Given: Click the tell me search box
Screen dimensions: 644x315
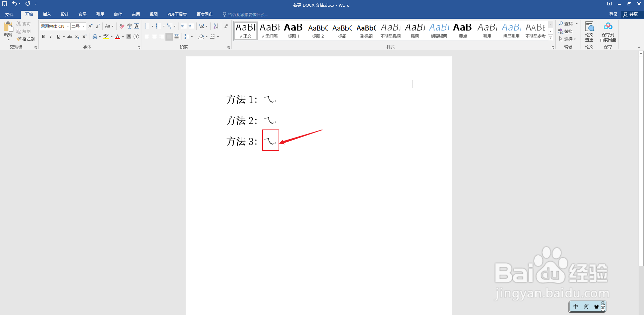Looking at the screenshot, I should pos(248,14).
